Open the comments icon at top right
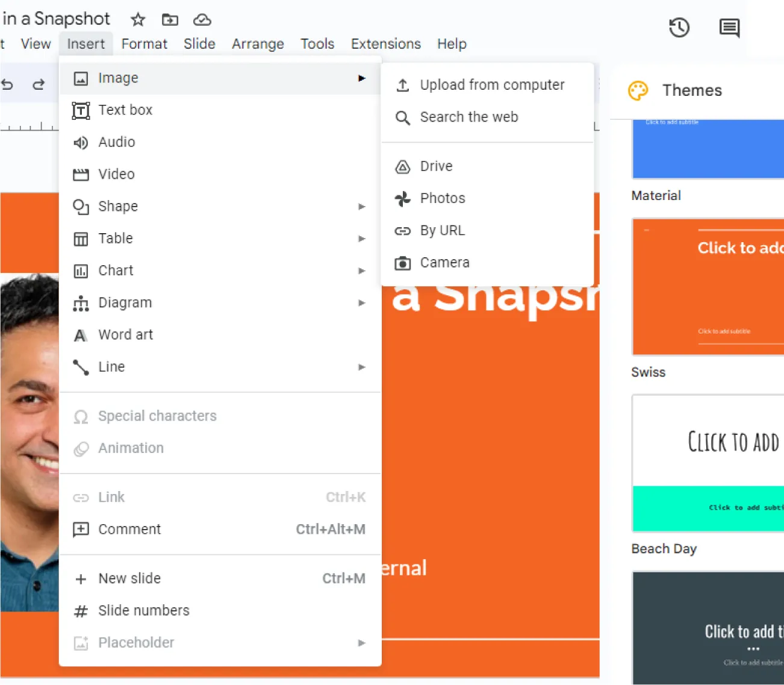784x685 pixels. (x=729, y=27)
